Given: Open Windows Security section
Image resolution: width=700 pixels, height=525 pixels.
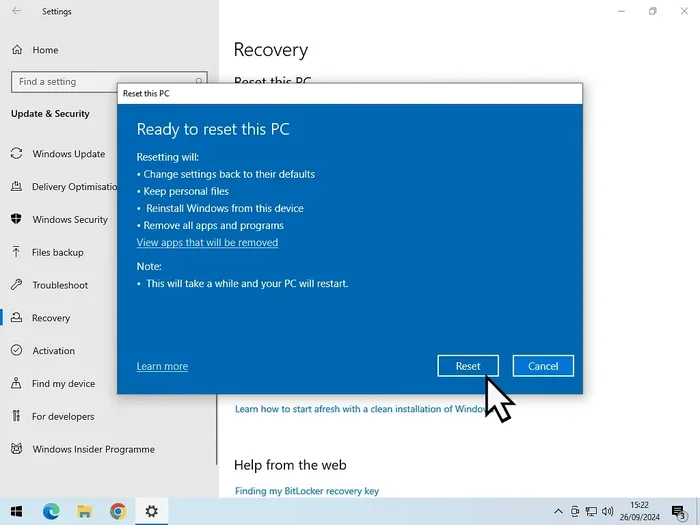Looking at the screenshot, I should [70, 220].
